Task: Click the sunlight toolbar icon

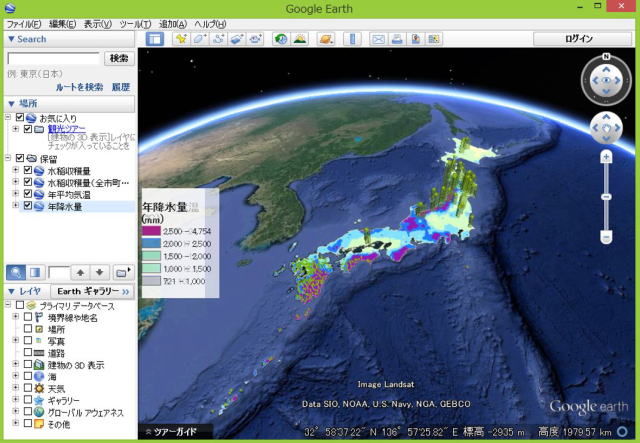Action: [x=299, y=39]
